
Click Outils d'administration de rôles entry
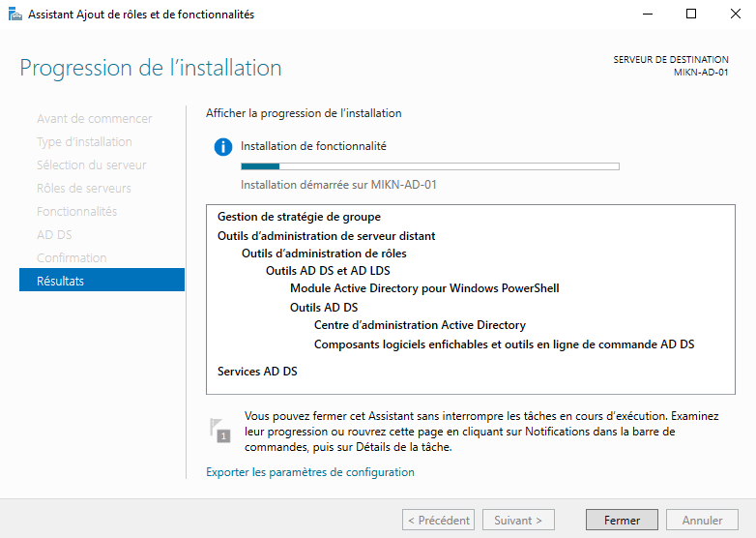point(324,254)
